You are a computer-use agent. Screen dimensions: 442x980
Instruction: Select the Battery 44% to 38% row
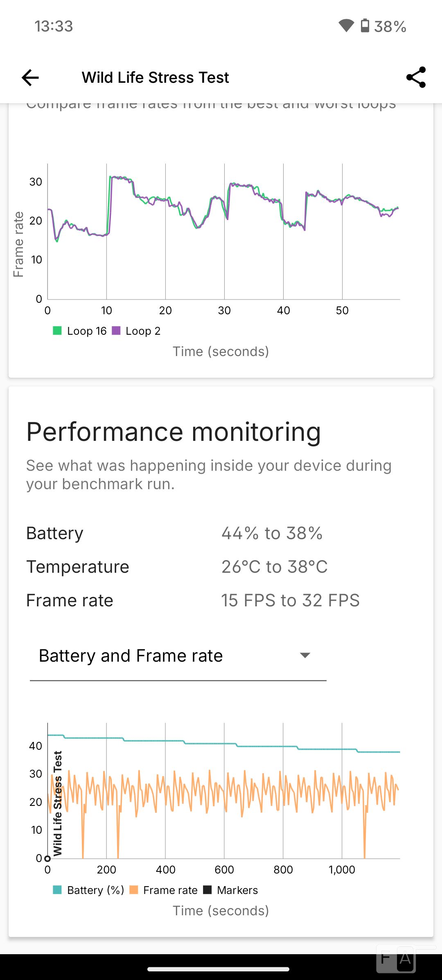click(221, 533)
